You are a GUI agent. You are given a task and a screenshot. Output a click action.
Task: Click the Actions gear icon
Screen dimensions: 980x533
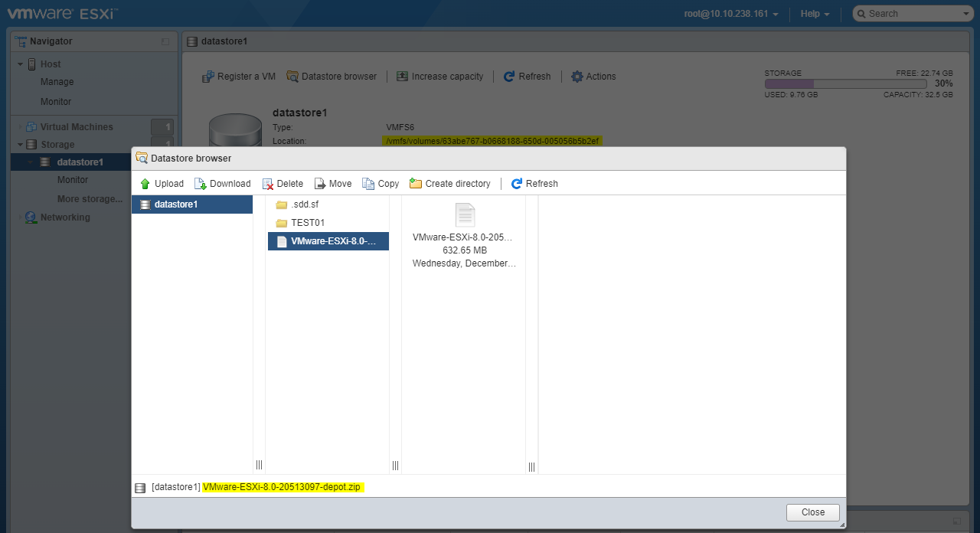pos(577,77)
